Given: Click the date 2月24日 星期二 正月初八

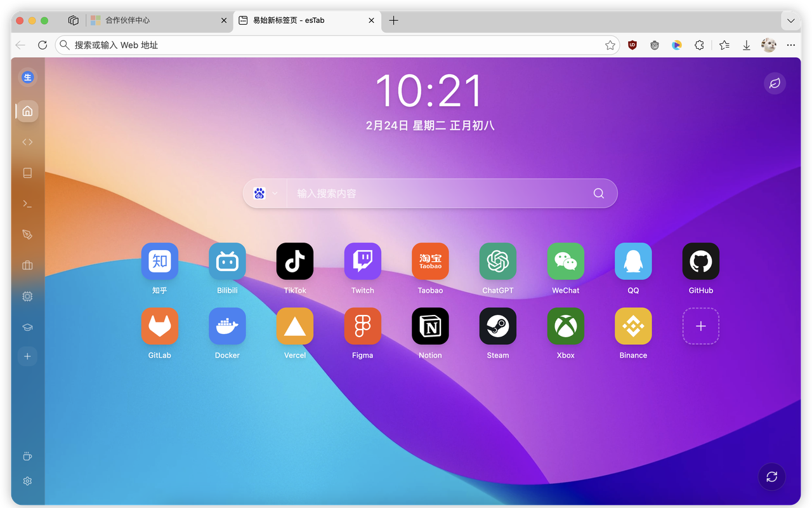Looking at the screenshot, I should point(430,126).
